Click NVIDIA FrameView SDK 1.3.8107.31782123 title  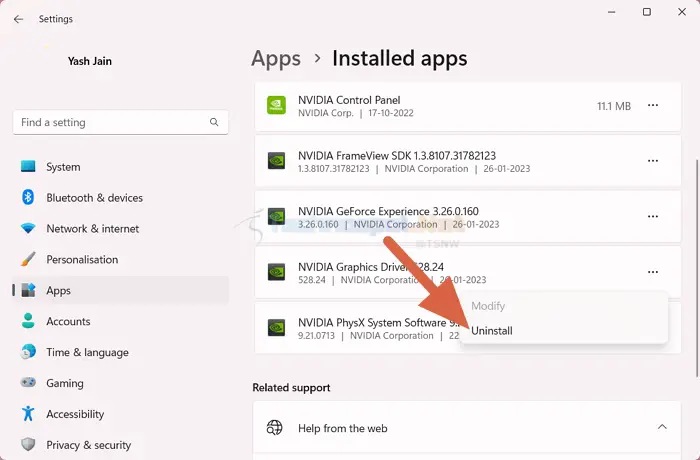[x=397, y=155]
